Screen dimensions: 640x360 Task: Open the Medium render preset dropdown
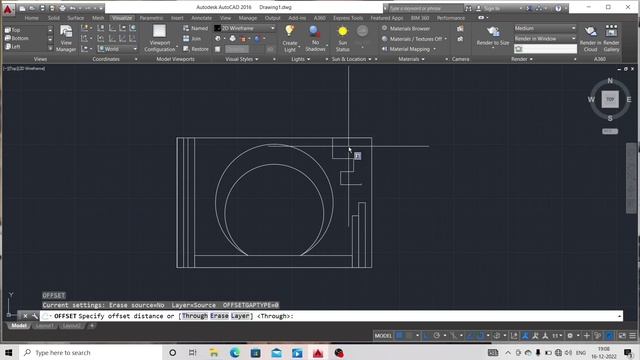coord(545,28)
